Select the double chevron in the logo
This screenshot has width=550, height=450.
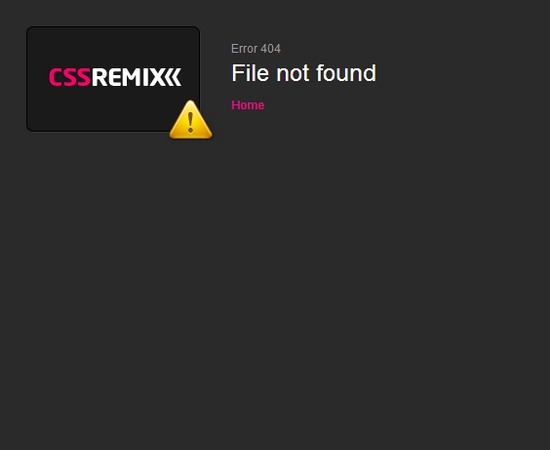pyautogui.click(x=173, y=77)
